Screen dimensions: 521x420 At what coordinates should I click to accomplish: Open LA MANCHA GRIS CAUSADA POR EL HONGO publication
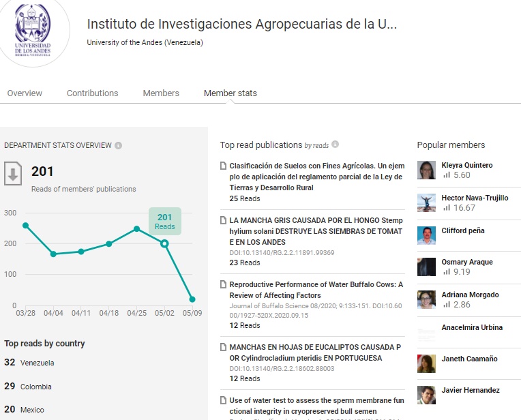(316, 231)
